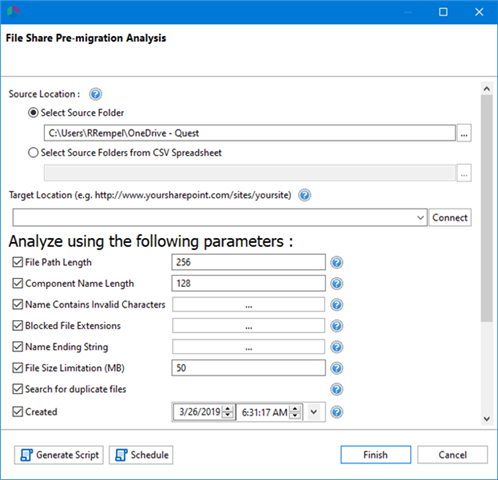The image size is (498, 480).
Task: Uncheck the File Path Length checkbox
Action: (x=17, y=262)
